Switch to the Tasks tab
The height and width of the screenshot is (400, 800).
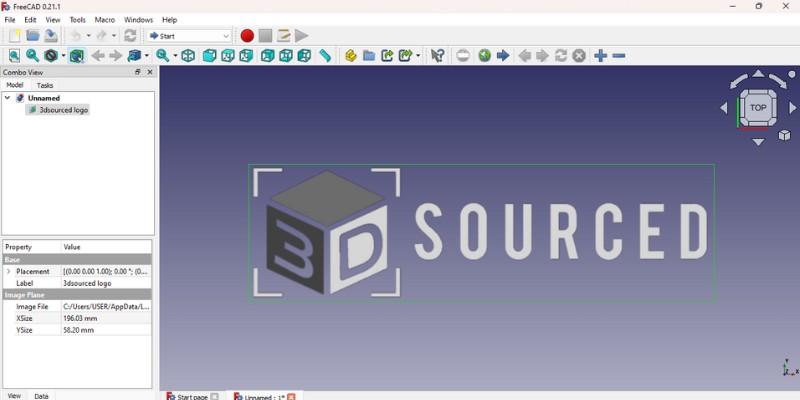pyautogui.click(x=45, y=86)
